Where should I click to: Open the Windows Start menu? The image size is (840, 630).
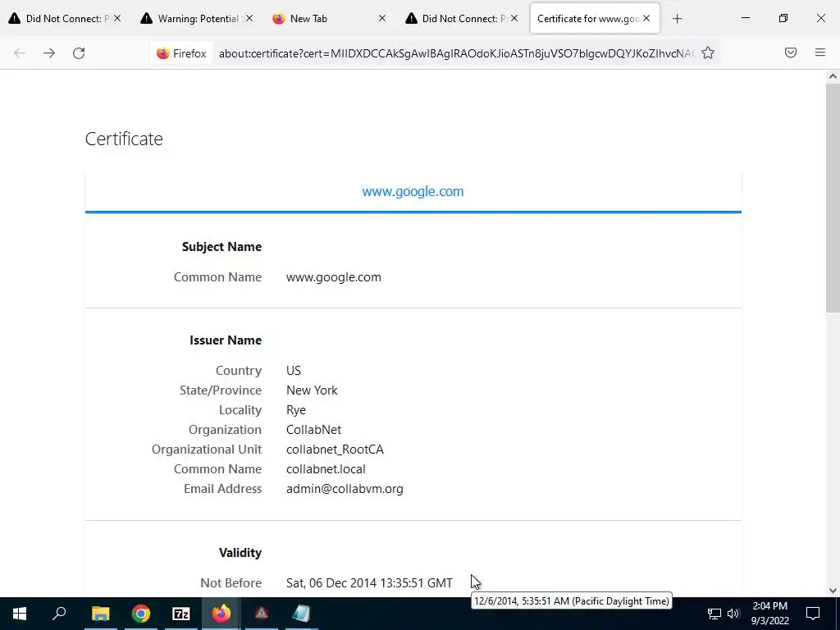click(x=20, y=614)
